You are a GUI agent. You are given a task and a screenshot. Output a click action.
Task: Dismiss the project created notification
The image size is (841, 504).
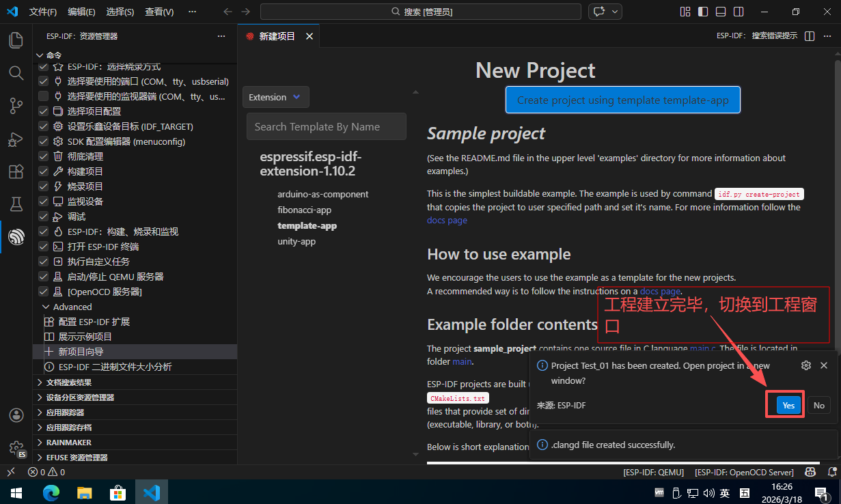[824, 365]
